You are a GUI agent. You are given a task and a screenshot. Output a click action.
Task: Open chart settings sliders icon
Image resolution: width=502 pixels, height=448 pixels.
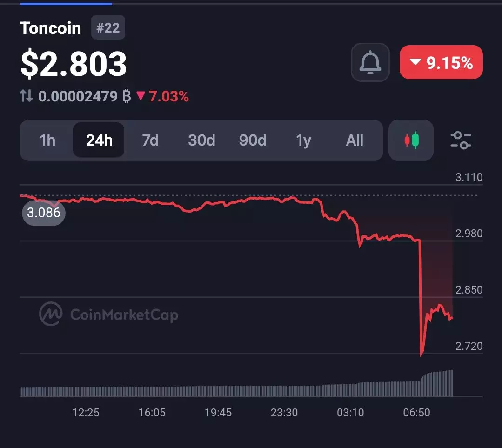[x=461, y=140]
